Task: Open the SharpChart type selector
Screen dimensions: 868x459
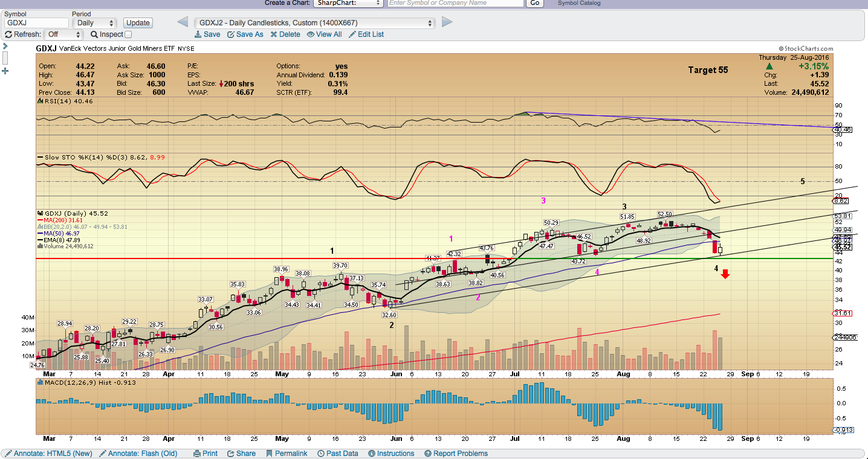Action: [x=348, y=3]
